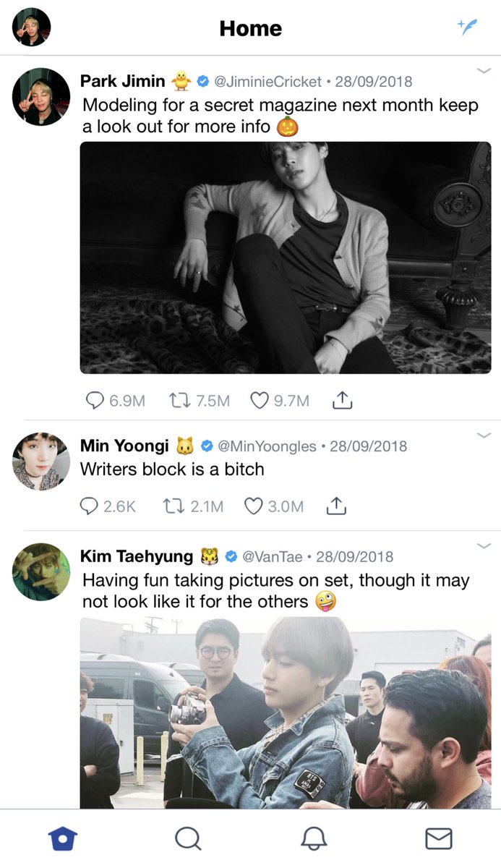Image resolution: width=501 pixels, height=868 pixels.
Task: Expand the chevron menu on Park Jimin's tweet
Action: pos(484,71)
